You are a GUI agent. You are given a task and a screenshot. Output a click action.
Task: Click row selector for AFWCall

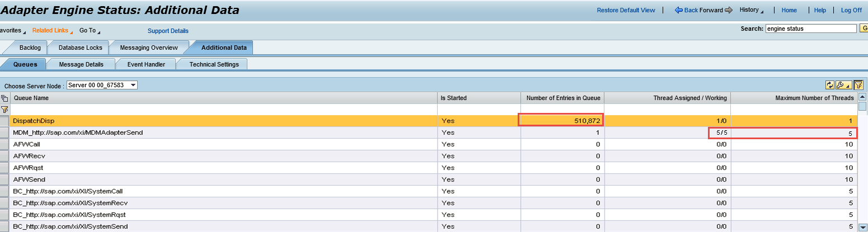4,144
